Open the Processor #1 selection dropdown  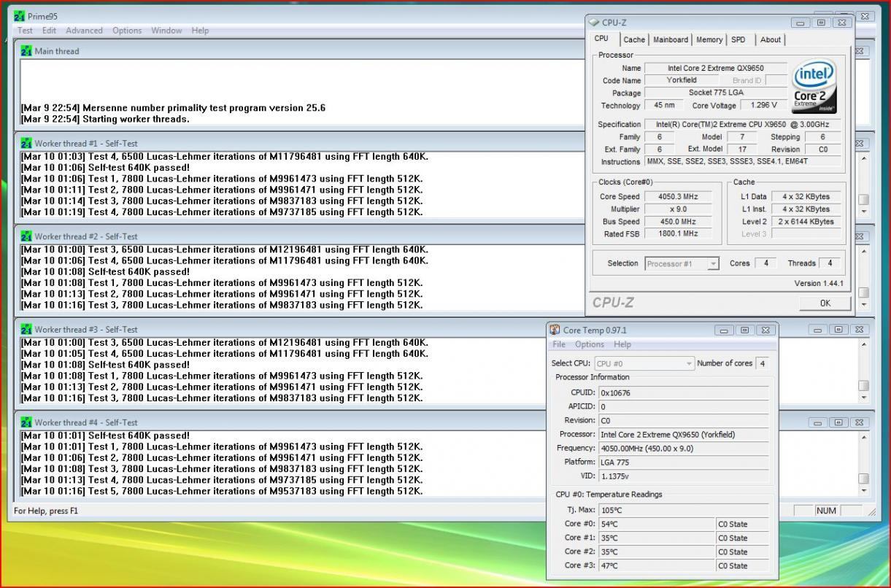[682, 263]
